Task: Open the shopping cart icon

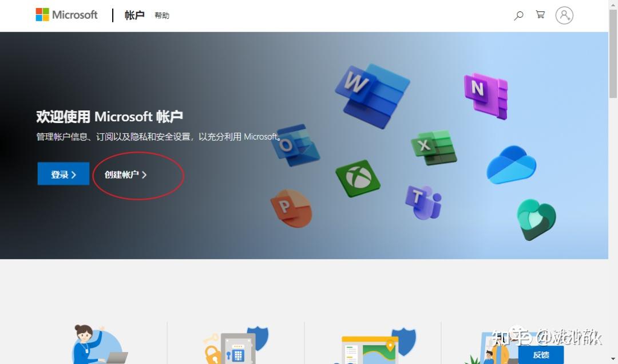Action: point(540,14)
